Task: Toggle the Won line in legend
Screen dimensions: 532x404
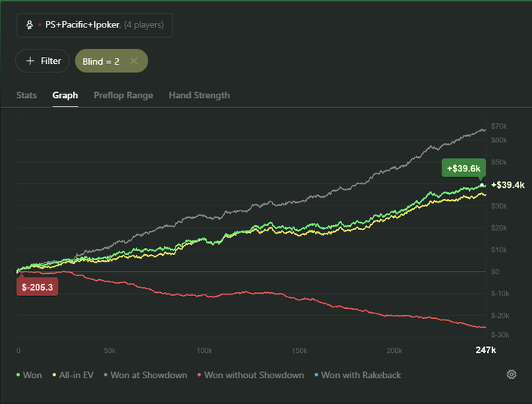Action: tap(30, 375)
